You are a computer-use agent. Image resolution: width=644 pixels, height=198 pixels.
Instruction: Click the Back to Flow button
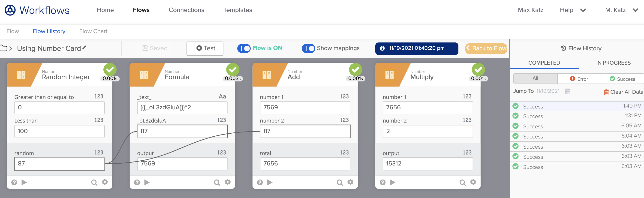[486, 48]
